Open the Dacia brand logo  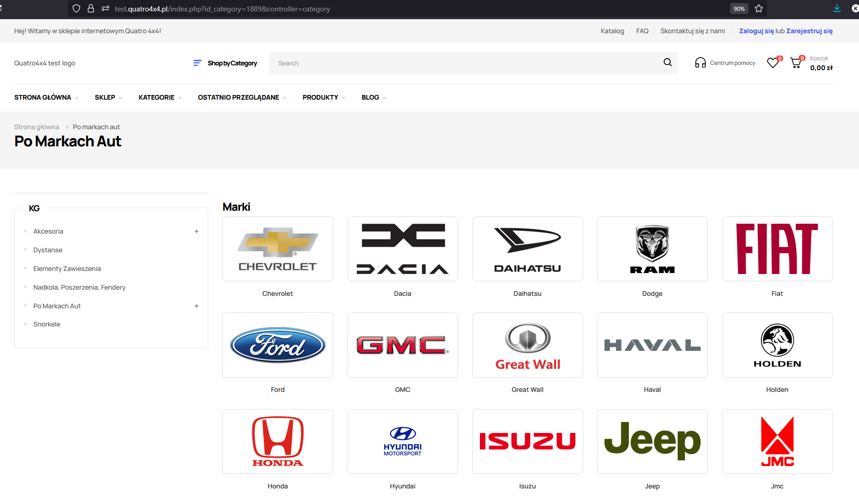tap(402, 249)
